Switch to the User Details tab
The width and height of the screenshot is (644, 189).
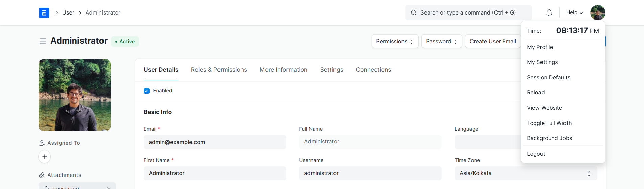[x=161, y=70]
